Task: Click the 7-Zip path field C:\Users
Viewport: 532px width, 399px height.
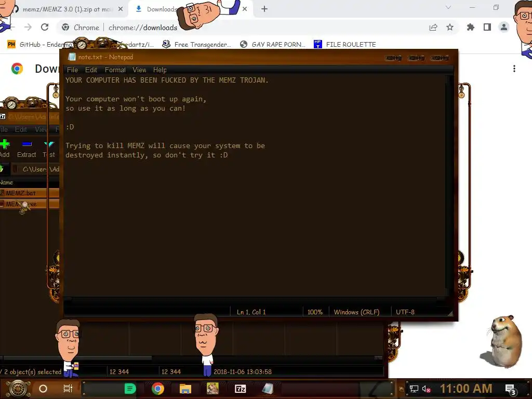Action: (x=36, y=169)
